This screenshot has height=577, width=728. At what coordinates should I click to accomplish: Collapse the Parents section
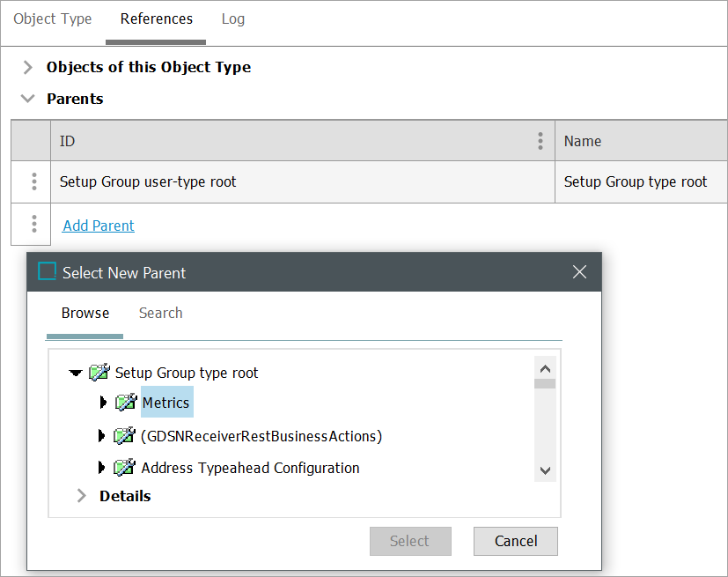28,99
